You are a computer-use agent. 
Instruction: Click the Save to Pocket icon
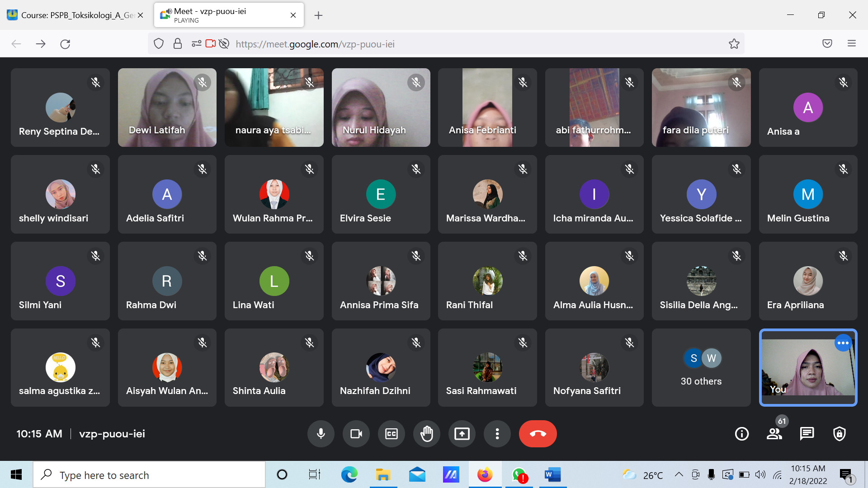pyautogui.click(x=827, y=44)
